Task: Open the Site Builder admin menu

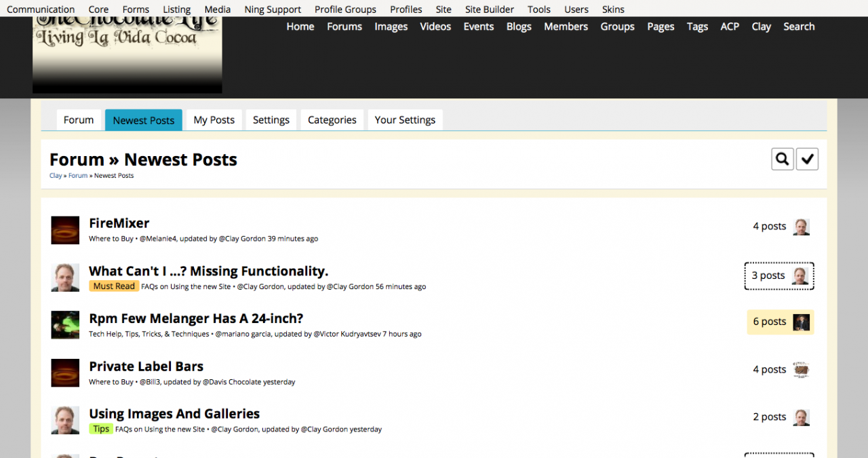Action: click(x=490, y=9)
